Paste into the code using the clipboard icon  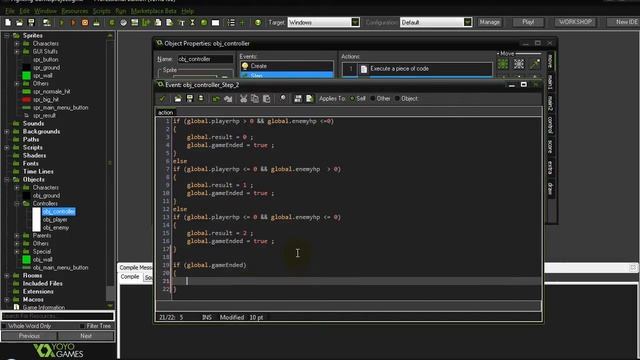(267, 98)
